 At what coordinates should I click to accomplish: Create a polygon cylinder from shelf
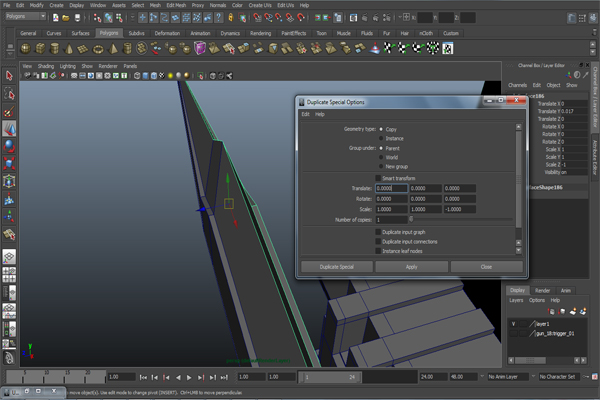(55, 49)
